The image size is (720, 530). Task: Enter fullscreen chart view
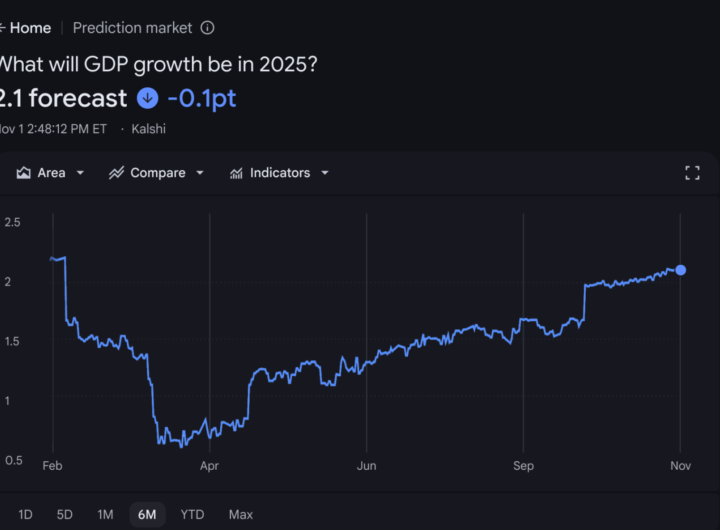692,173
